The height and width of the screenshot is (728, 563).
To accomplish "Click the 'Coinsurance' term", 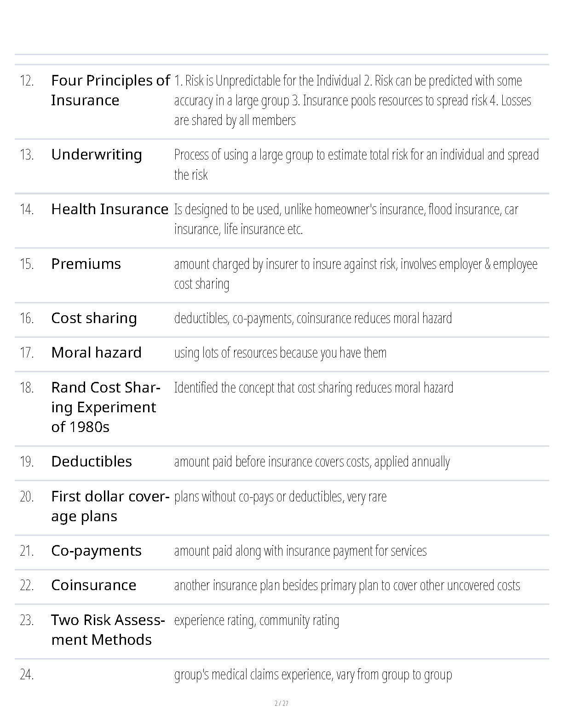I will [x=94, y=585].
